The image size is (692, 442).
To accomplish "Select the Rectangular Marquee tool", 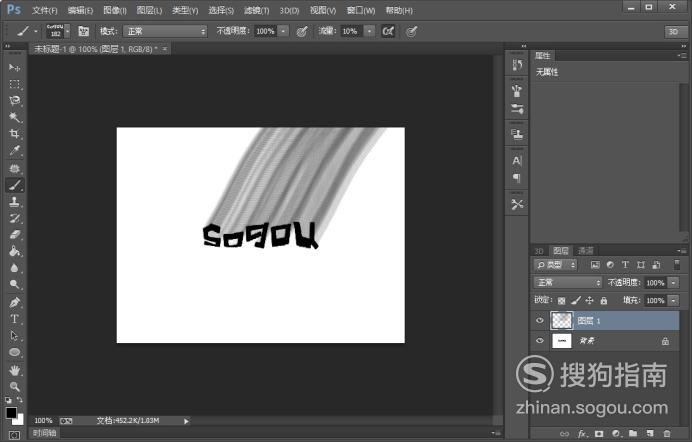I will pyautogui.click(x=15, y=84).
